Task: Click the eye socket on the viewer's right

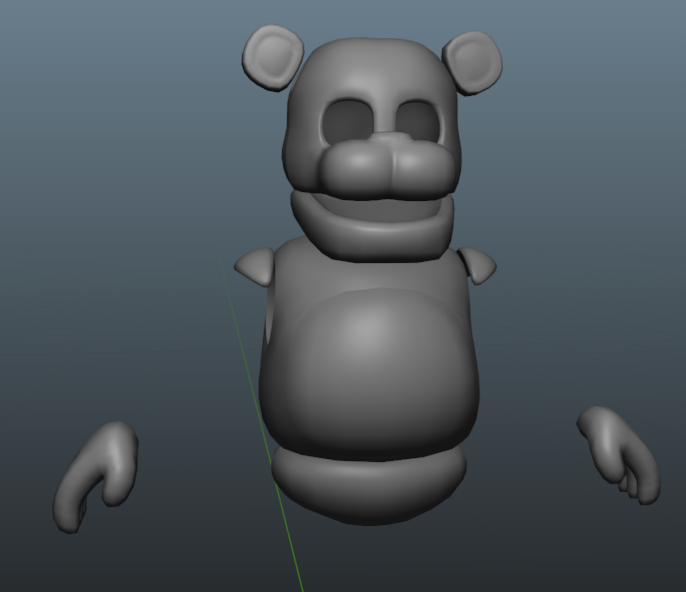Action: 418,119
